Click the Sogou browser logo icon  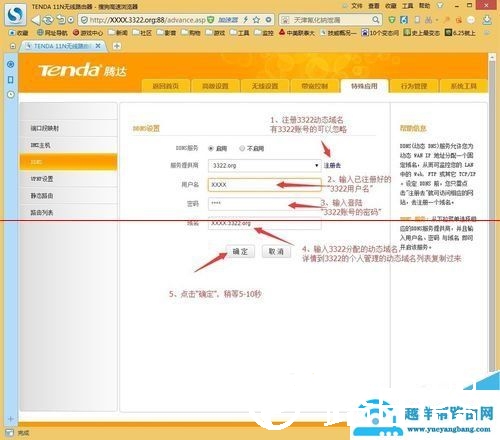point(15,14)
